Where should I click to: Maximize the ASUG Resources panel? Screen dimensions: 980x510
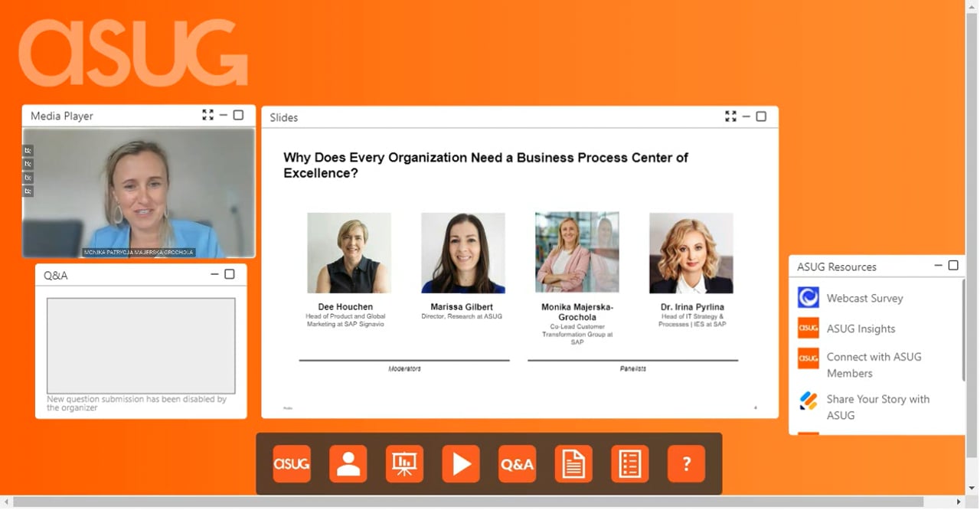pos(953,266)
